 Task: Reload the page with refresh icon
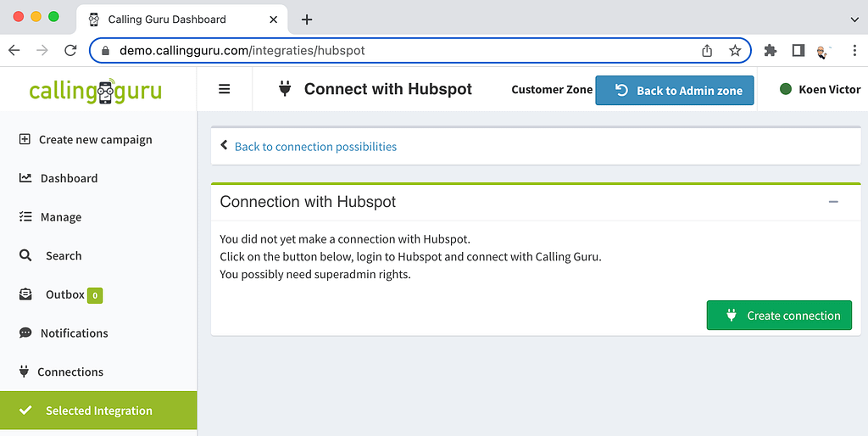(x=70, y=51)
